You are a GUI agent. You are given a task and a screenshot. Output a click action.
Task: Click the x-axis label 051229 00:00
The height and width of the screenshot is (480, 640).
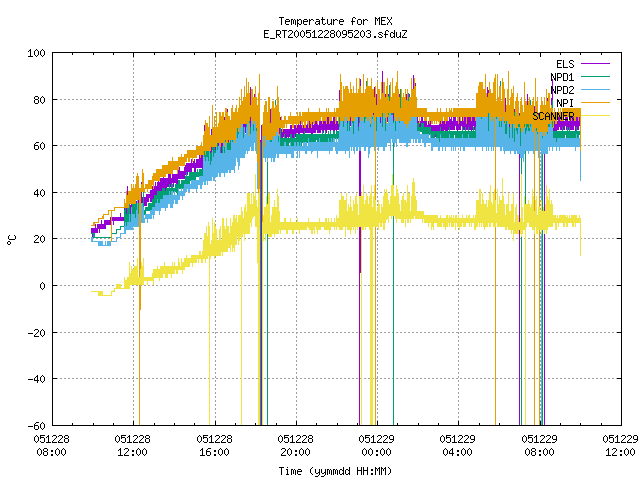(376, 446)
